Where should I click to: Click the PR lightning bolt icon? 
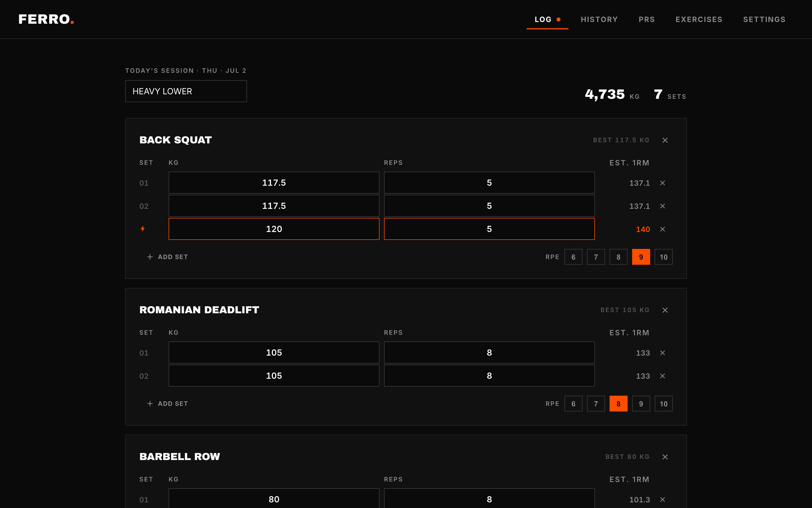pyautogui.click(x=143, y=229)
